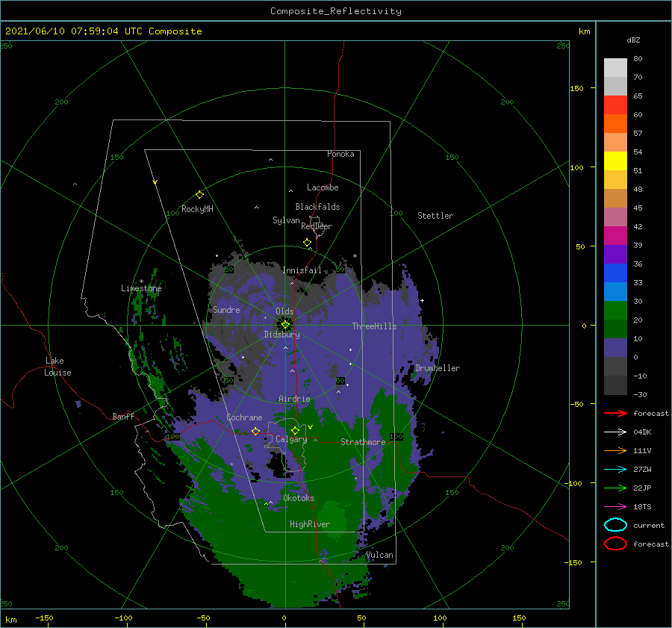This screenshot has height=628, width=672.
Task: Click the Sundre city label
Action: tap(226, 309)
